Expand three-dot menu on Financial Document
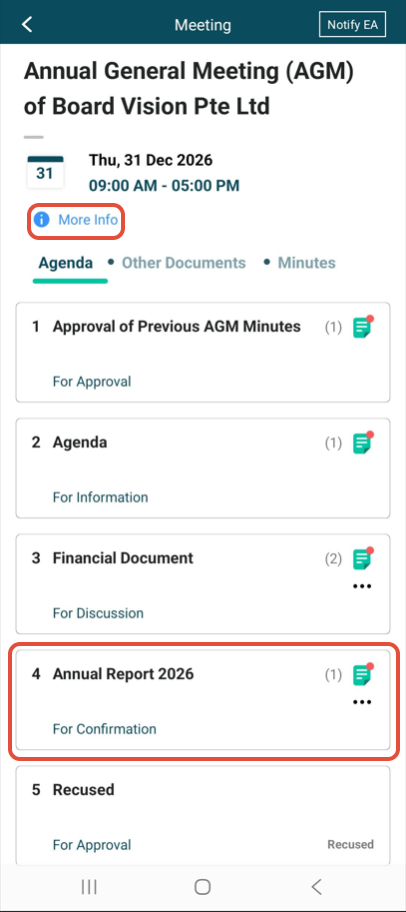This screenshot has width=406, height=912. 362,586
